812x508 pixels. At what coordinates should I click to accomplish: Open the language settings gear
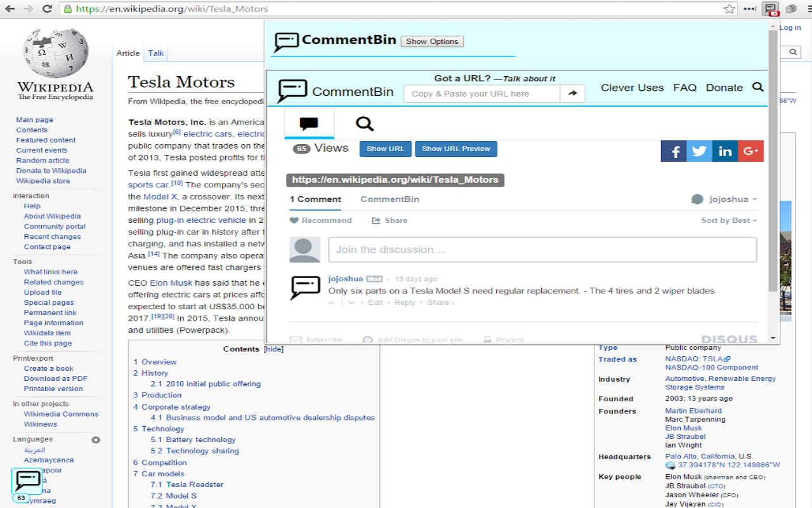96,439
